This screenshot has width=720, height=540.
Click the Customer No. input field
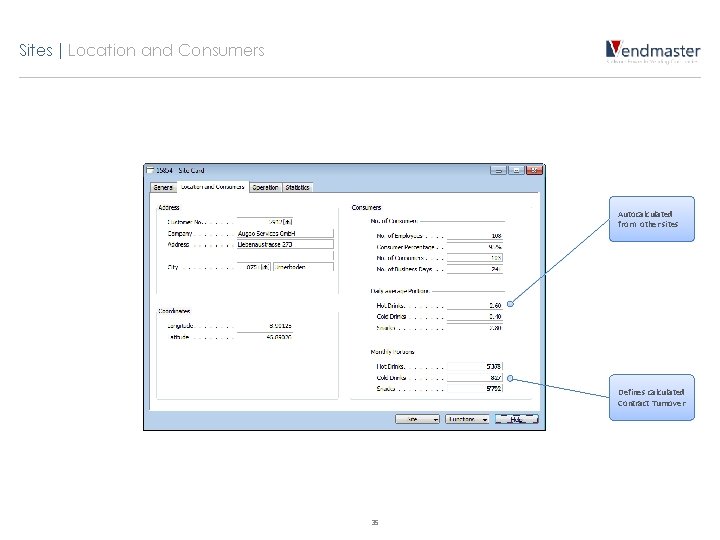pyautogui.click(x=260, y=222)
